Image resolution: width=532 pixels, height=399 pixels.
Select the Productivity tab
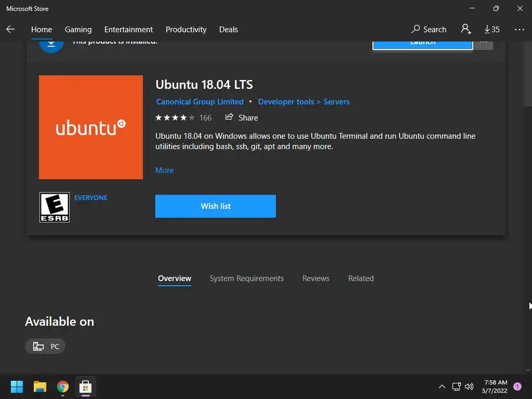click(186, 30)
